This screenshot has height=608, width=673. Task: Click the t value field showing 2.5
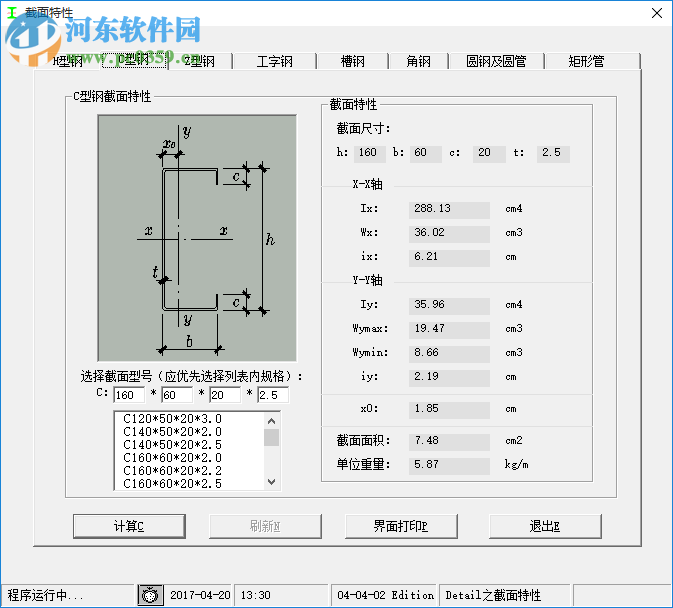(x=553, y=153)
